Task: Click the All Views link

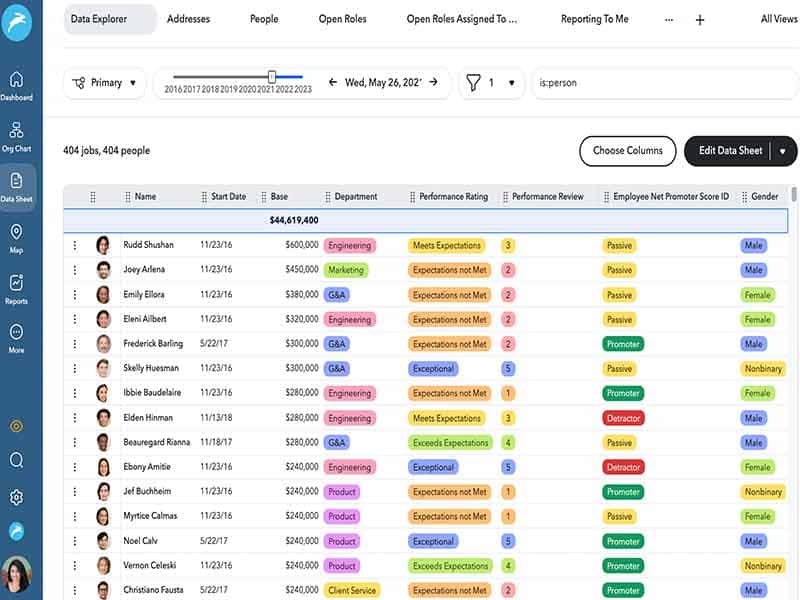Action: point(779,19)
